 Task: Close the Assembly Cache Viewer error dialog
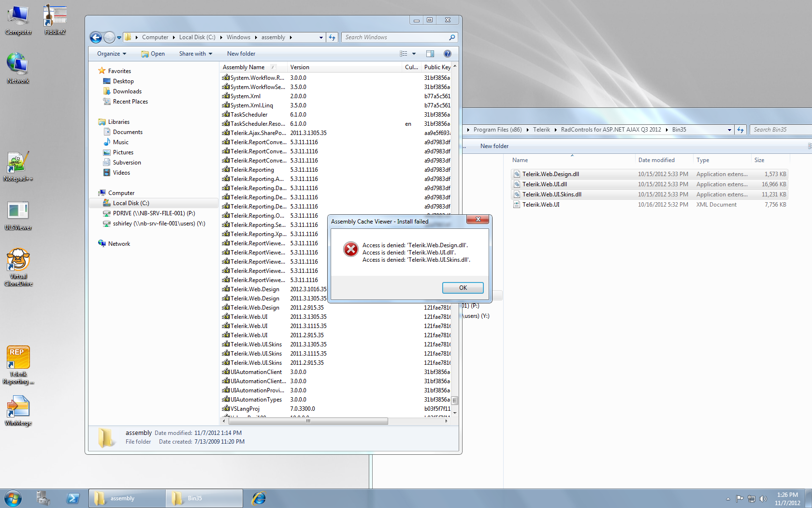coord(478,220)
